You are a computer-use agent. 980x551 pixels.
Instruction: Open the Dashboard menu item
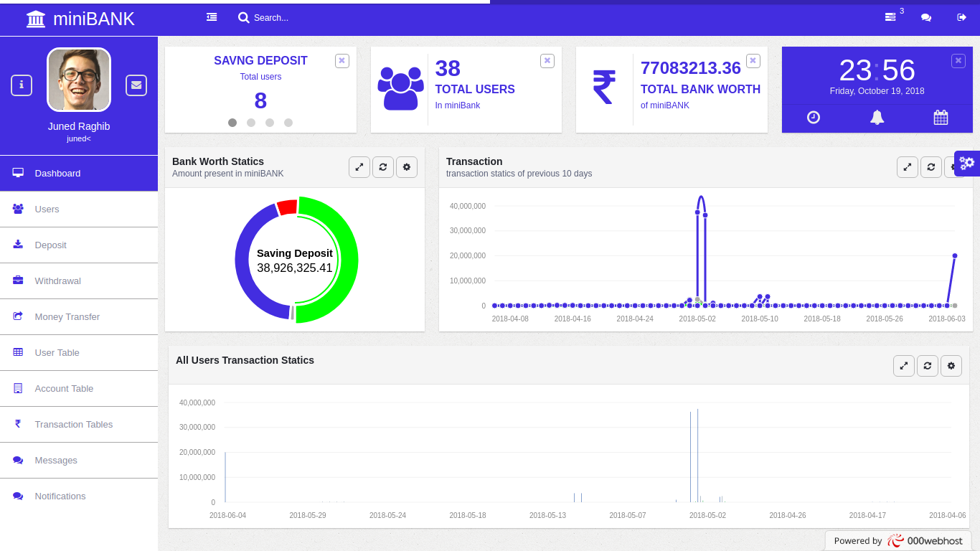79,173
